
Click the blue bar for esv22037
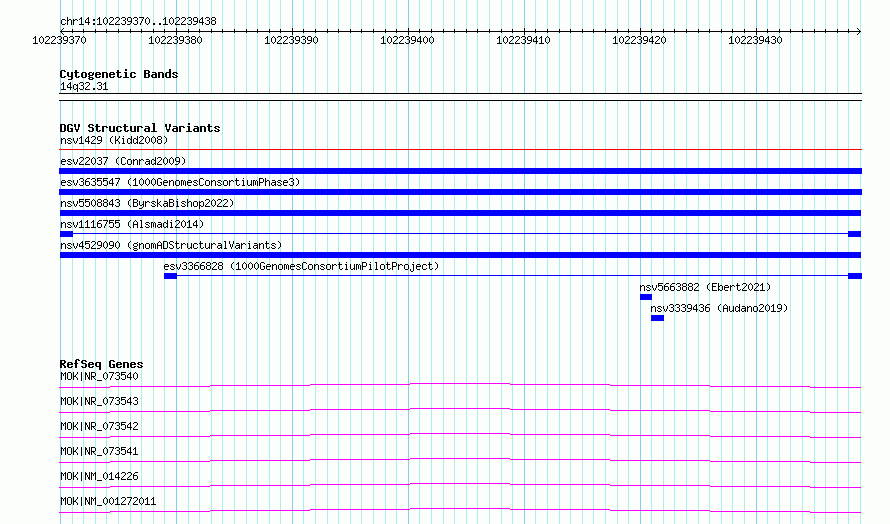tap(460, 171)
